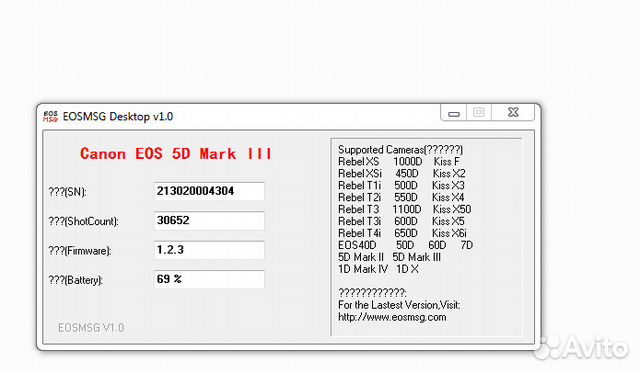Click Kiss X3 in supported list
This screenshot has width=640, height=373.
pyautogui.click(x=448, y=185)
